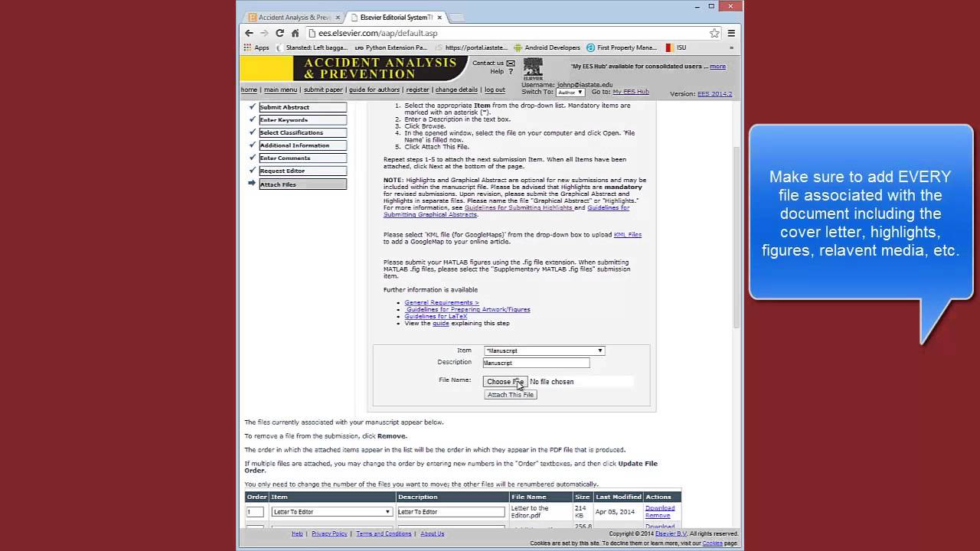
Task: Go to the Enter Comments step
Action: 302,158
